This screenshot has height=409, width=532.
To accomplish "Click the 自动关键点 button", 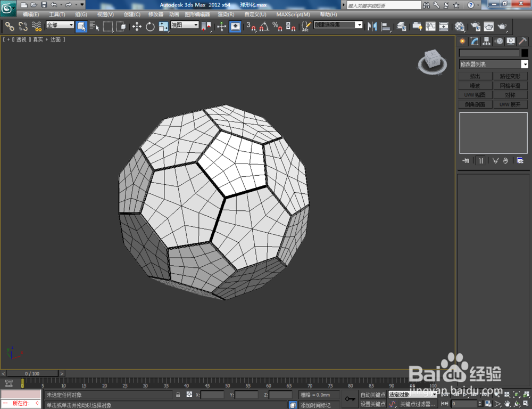I will point(373,395).
